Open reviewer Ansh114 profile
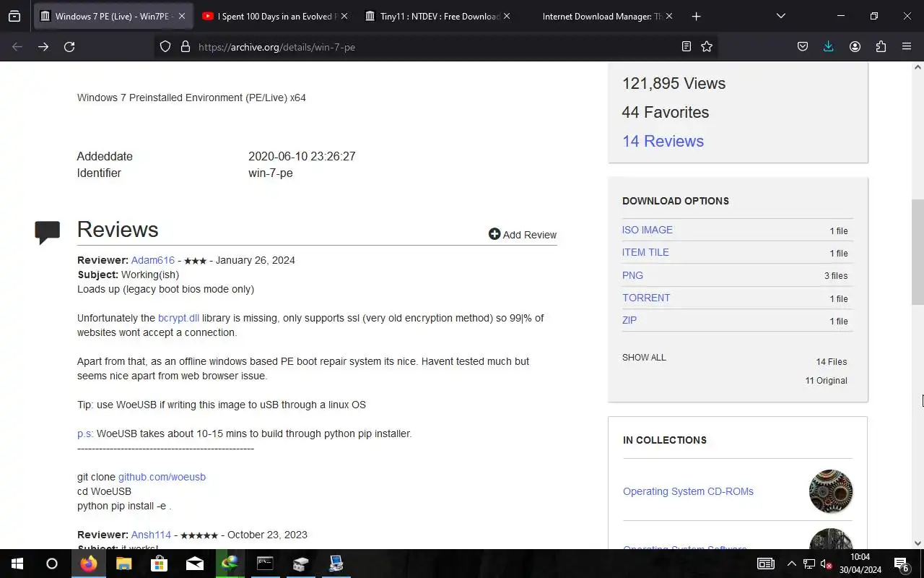Image resolution: width=924 pixels, height=578 pixels. [x=151, y=535]
